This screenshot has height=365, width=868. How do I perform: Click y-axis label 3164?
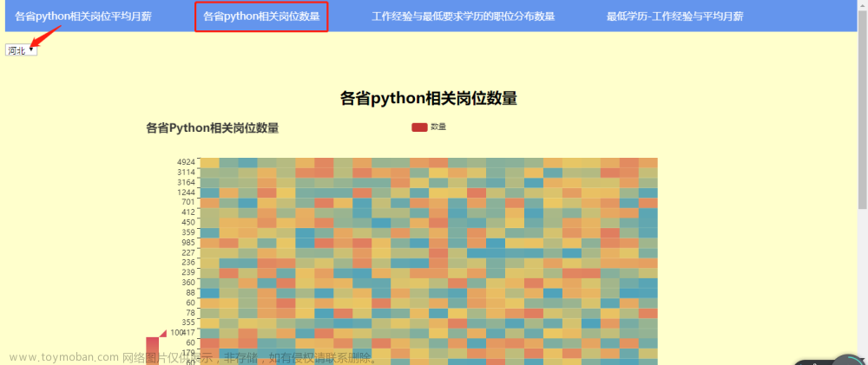[186, 182]
